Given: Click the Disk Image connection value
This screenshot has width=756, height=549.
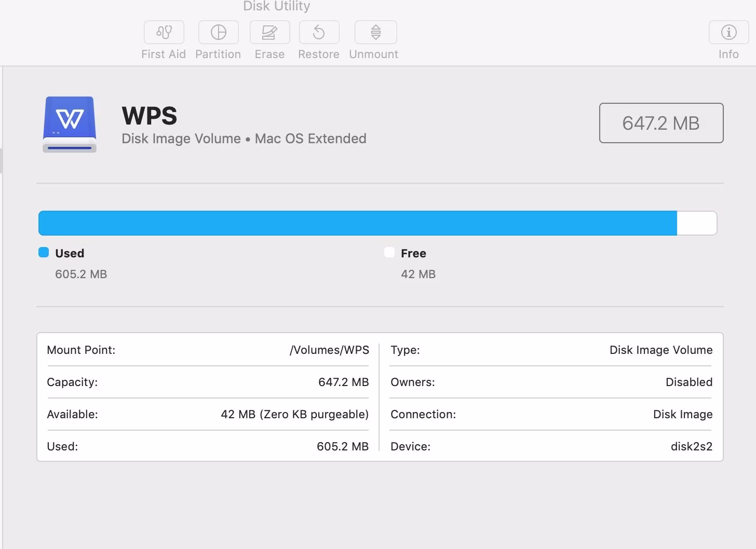Looking at the screenshot, I should point(683,414).
